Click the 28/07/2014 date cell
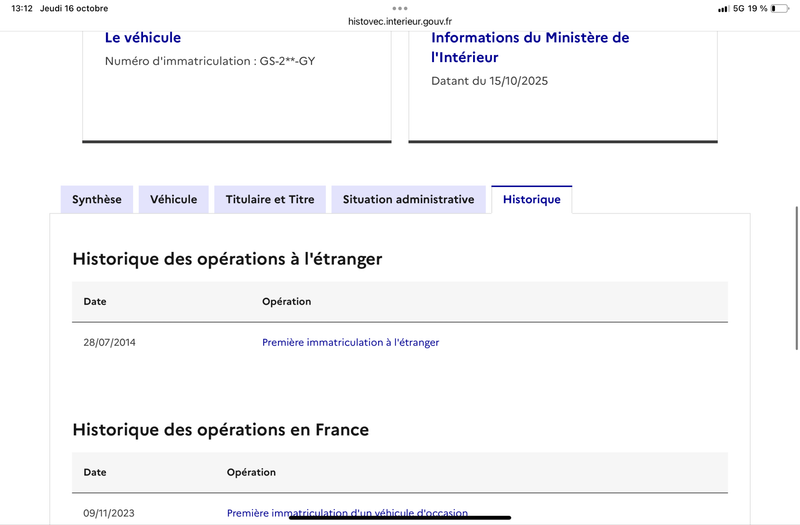This screenshot has height=525, width=800. [109, 342]
